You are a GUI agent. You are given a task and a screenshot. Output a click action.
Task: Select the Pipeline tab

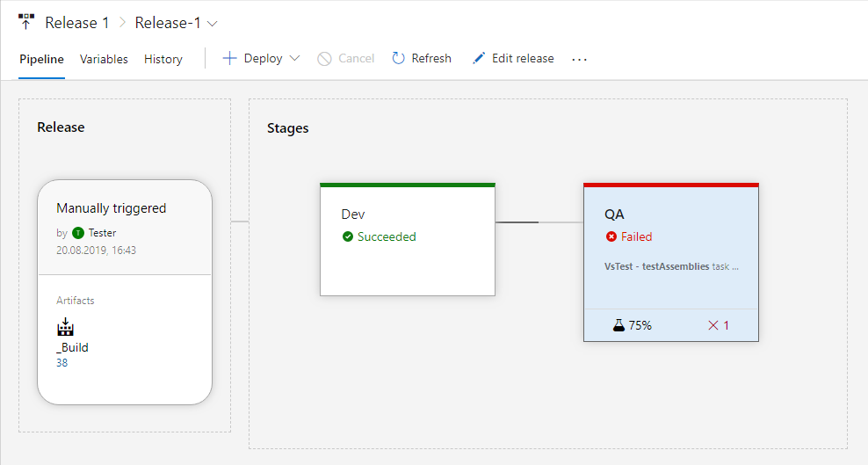(41, 60)
